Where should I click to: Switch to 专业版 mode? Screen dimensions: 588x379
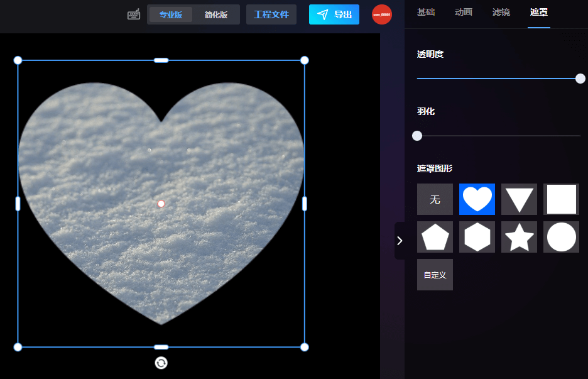click(171, 14)
